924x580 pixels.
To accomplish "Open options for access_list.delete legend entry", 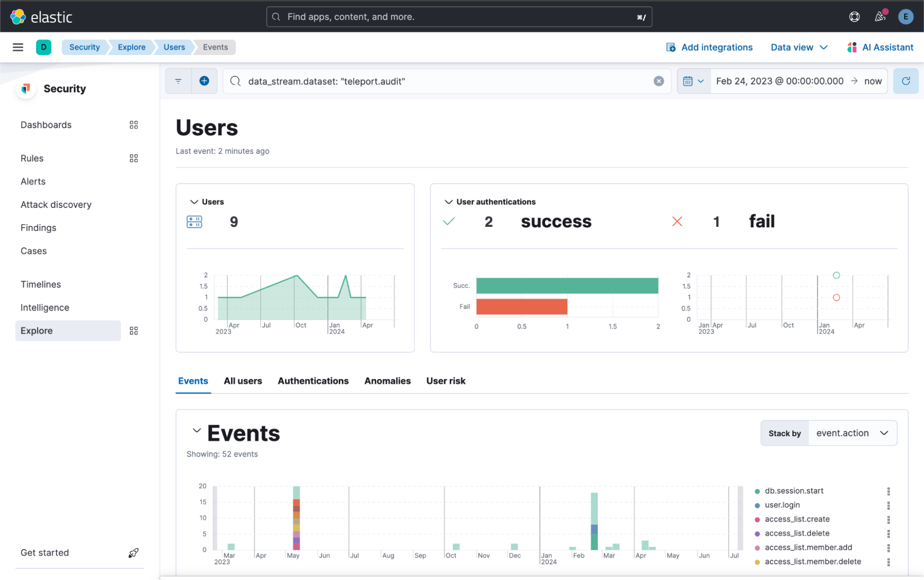I will (x=888, y=534).
